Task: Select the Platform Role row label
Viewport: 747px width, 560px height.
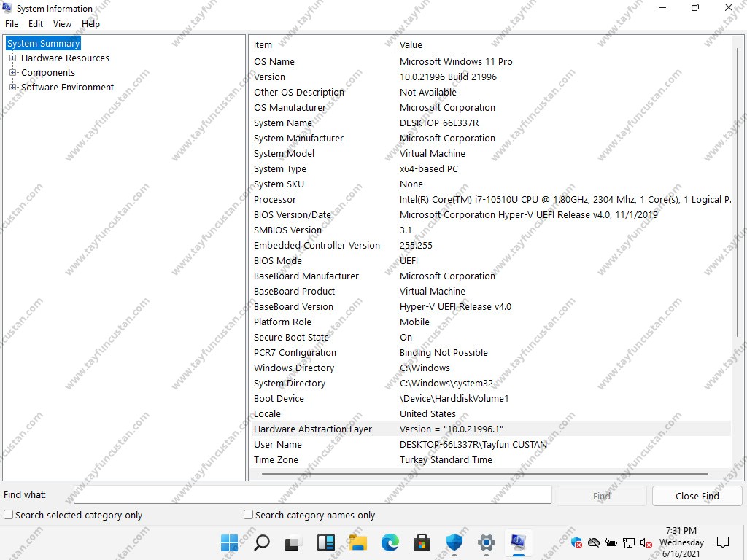Action: [x=282, y=322]
